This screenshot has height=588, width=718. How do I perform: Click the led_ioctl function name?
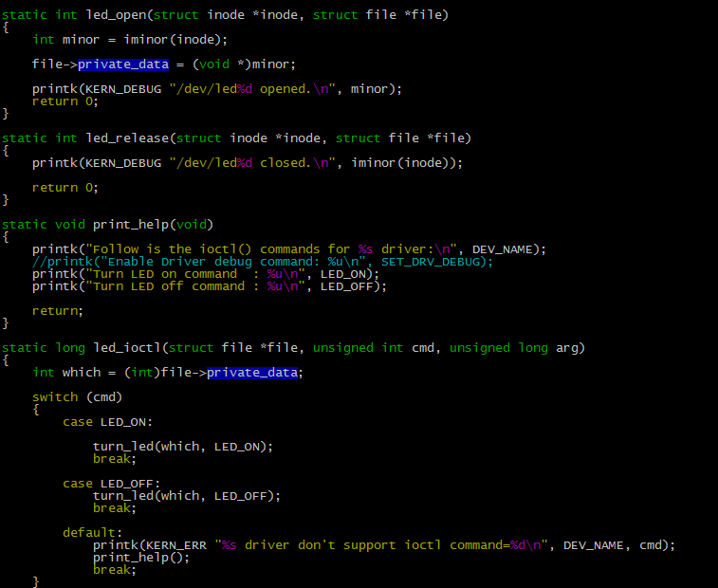(127, 348)
